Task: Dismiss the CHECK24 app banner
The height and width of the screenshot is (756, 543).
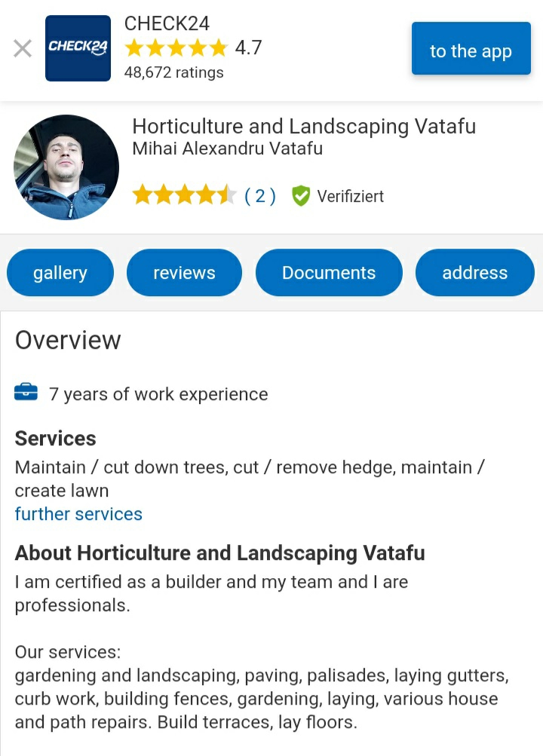Action: pos(23,49)
